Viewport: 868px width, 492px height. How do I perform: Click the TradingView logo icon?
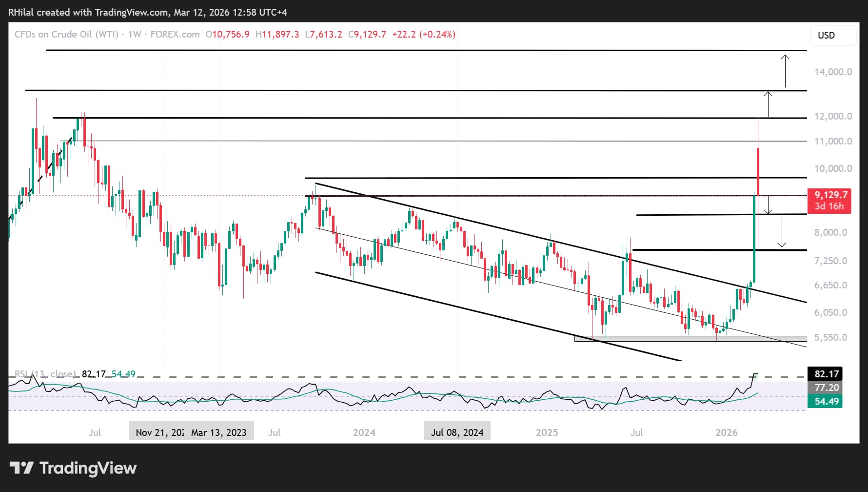pos(21,468)
